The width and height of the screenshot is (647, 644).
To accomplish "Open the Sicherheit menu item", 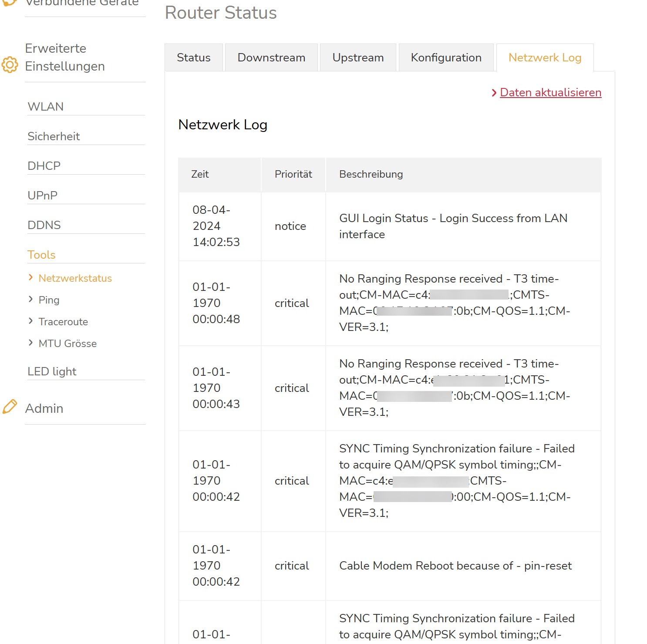I will (54, 136).
